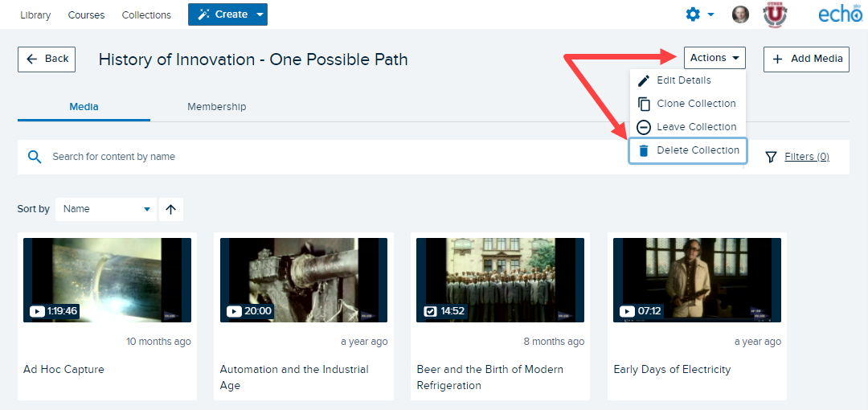Switch to the Media tab

(84, 106)
